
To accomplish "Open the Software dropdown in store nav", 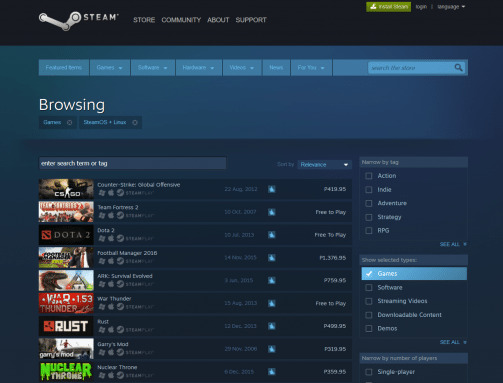I will [x=153, y=68].
